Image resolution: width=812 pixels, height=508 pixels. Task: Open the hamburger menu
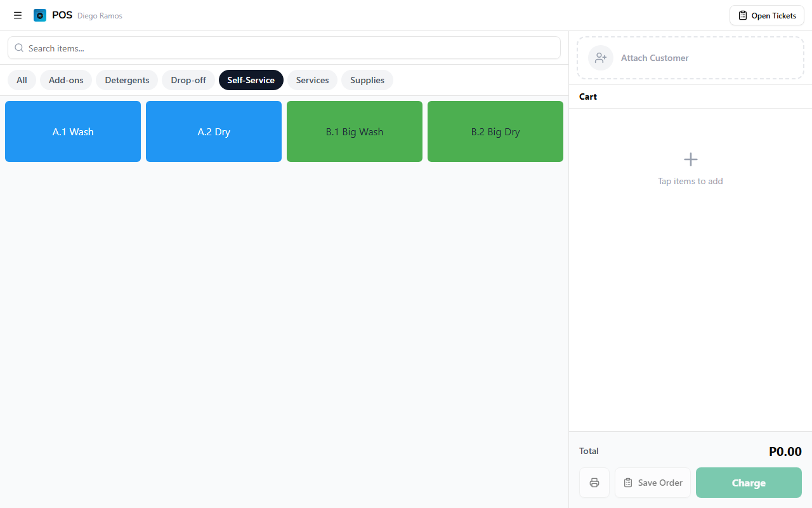[x=18, y=15]
